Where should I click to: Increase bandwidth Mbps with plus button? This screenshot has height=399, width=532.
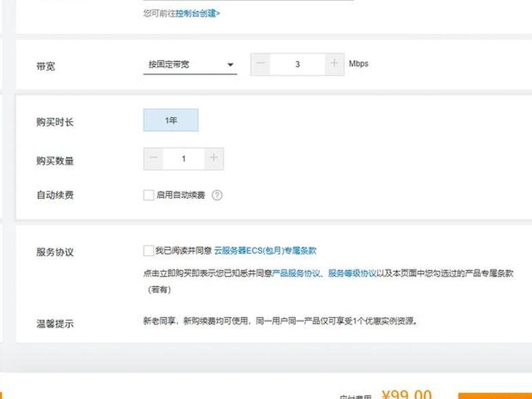334,64
